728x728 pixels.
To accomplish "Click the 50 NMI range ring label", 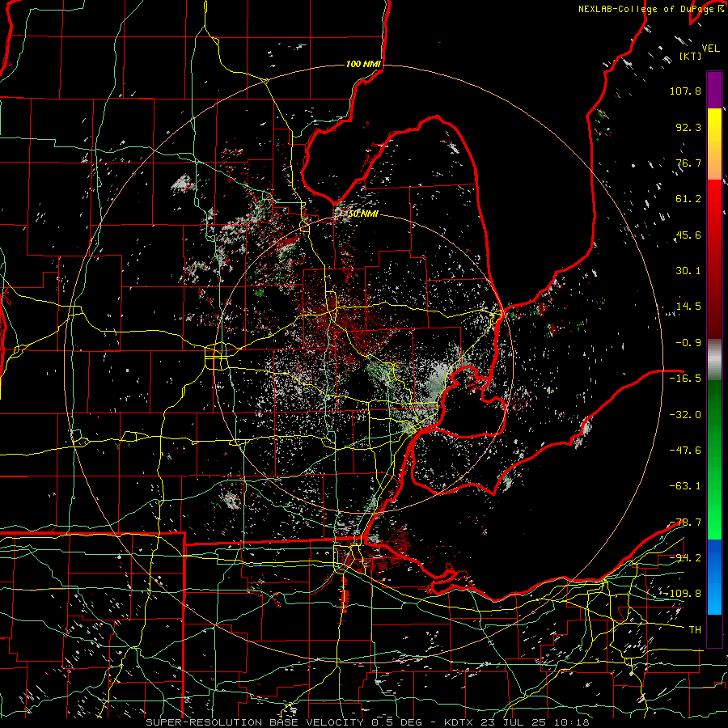I will coord(363,214).
